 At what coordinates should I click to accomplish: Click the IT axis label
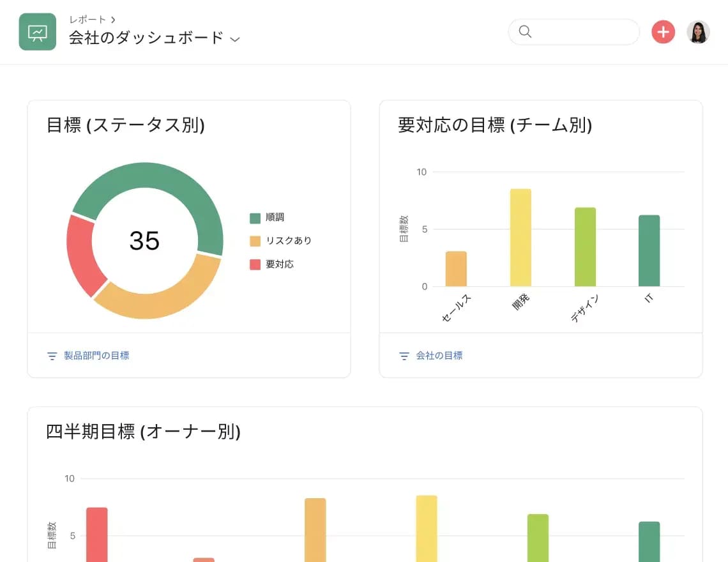(649, 298)
